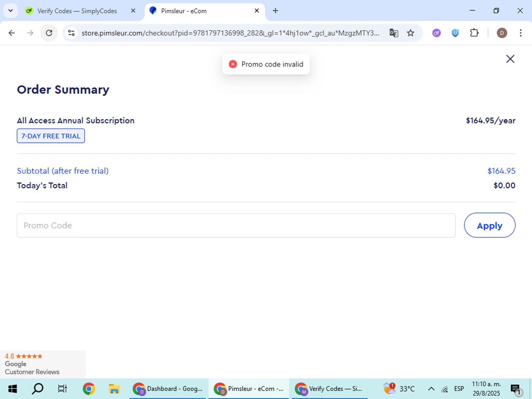Viewport: 532px width, 399px height.
Task: Open the clock showing 11:10 a. m.
Action: (486, 389)
